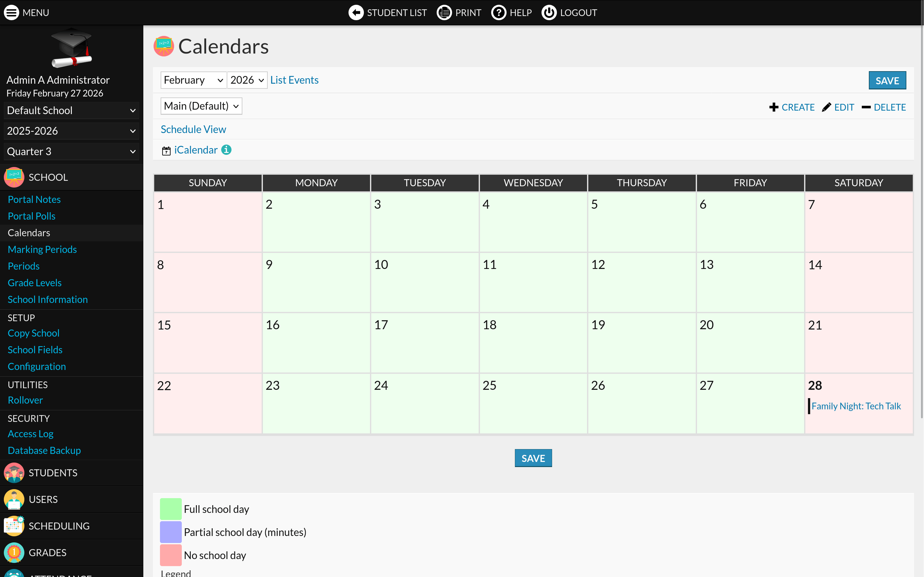Open Marking Periods in the sidebar
This screenshot has height=577, width=924.
(42, 250)
